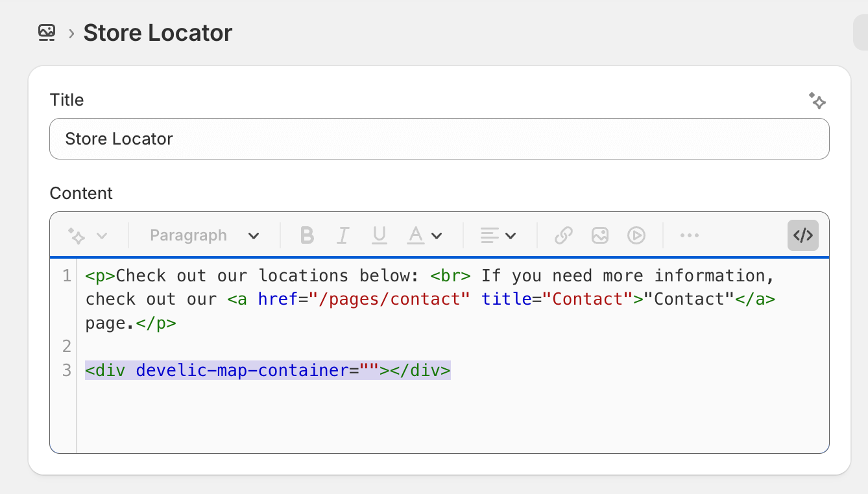Open more editor options via ellipsis
This screenshot has height=494, width=868.
[x=689, y=235]
